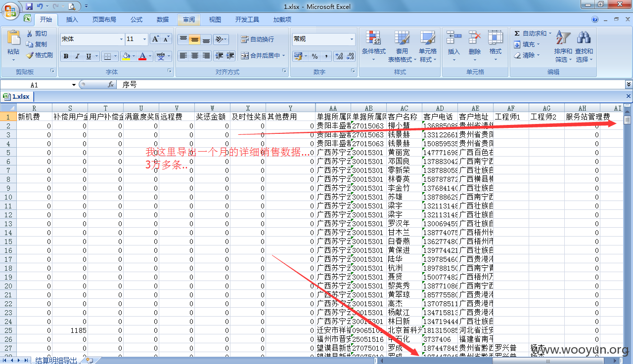Open the 宋体 font name dropdown
The image size is (633, 364).
point(121,39)
